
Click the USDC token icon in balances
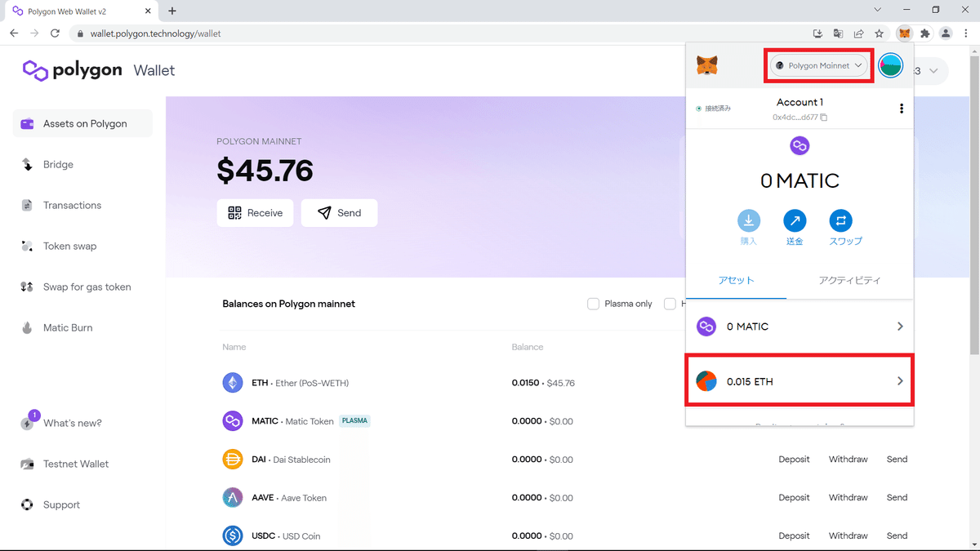(x=233, y=535)
